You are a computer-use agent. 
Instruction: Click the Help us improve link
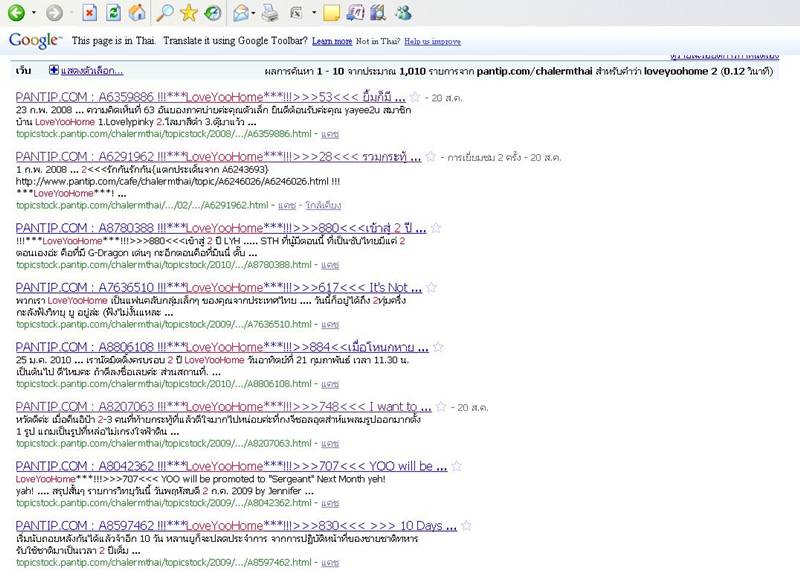tap(433, 41)
